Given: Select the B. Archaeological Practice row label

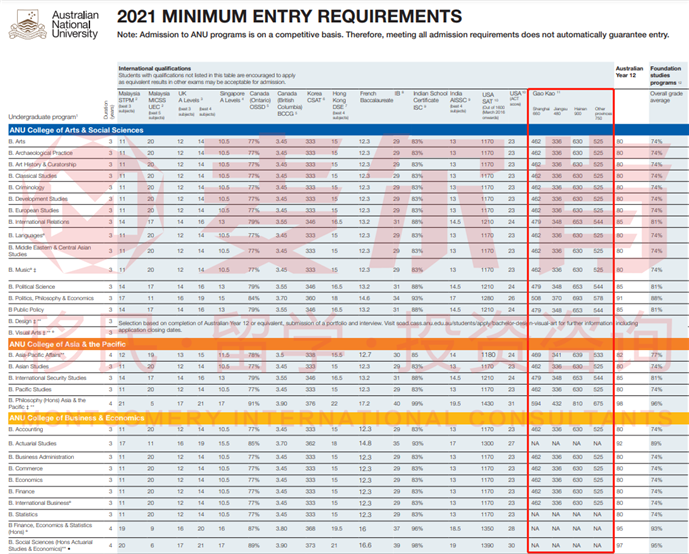Looking at the screenshot, I should click(x=40, y=153).
